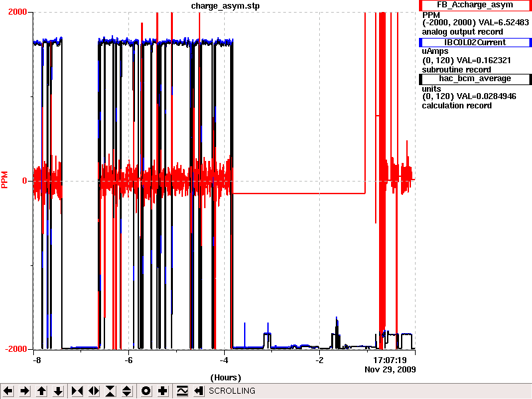Click the calculation record text

pyautogui.click(x=457, y=106)
